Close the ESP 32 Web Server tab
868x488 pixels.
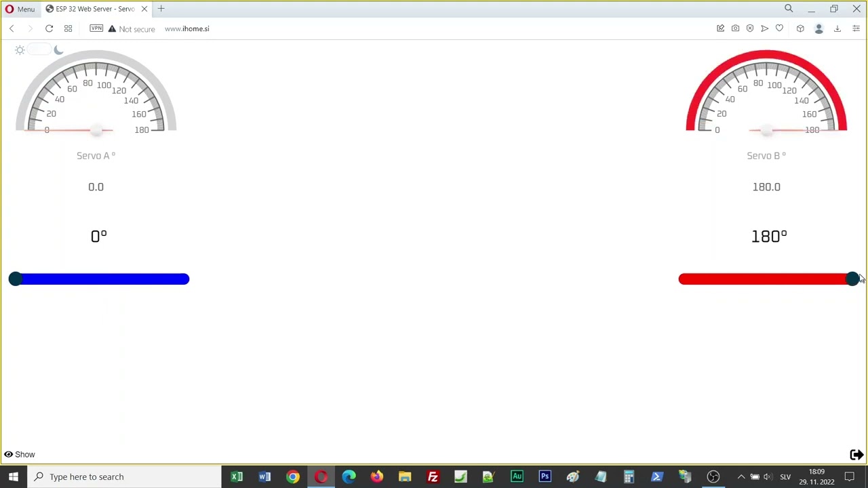[x=144, y=9]
